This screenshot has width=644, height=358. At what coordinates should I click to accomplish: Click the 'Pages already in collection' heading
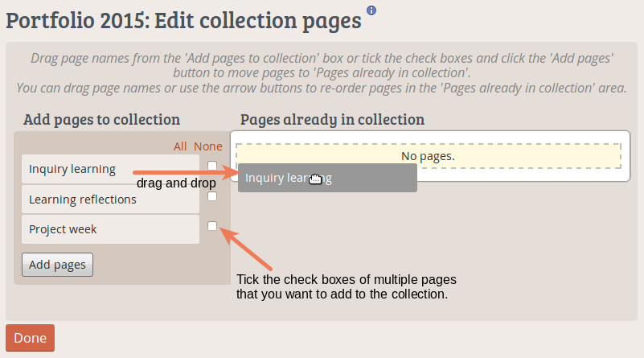click(332, 120)
